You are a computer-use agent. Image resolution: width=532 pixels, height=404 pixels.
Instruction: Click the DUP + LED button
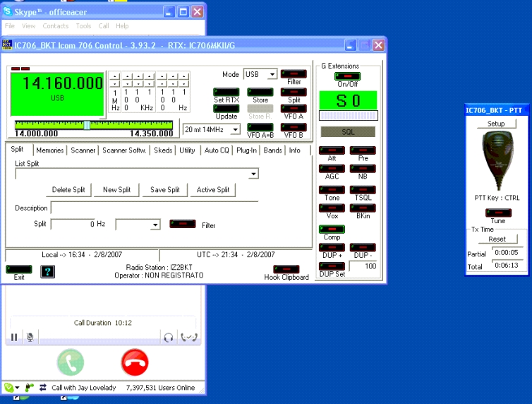point(332,247)
